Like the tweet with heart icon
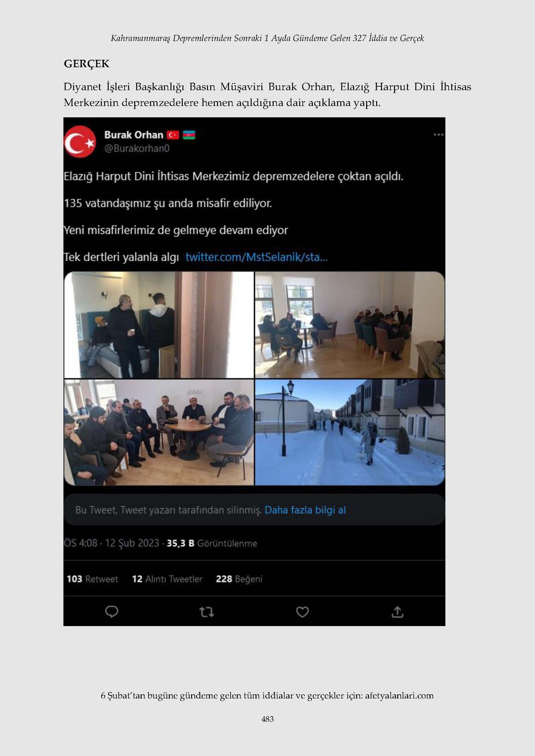Viewport: 535px width, 756px height. [302, 612]
